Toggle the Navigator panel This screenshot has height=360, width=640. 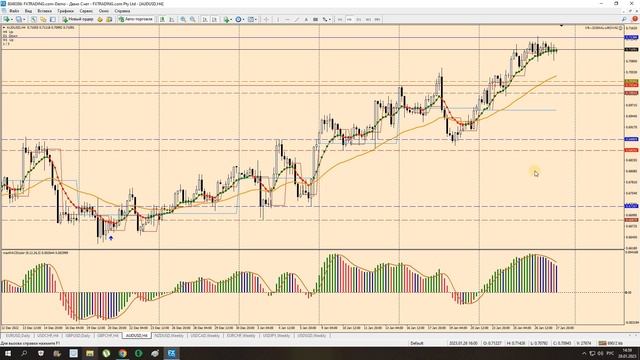(53, 19)
